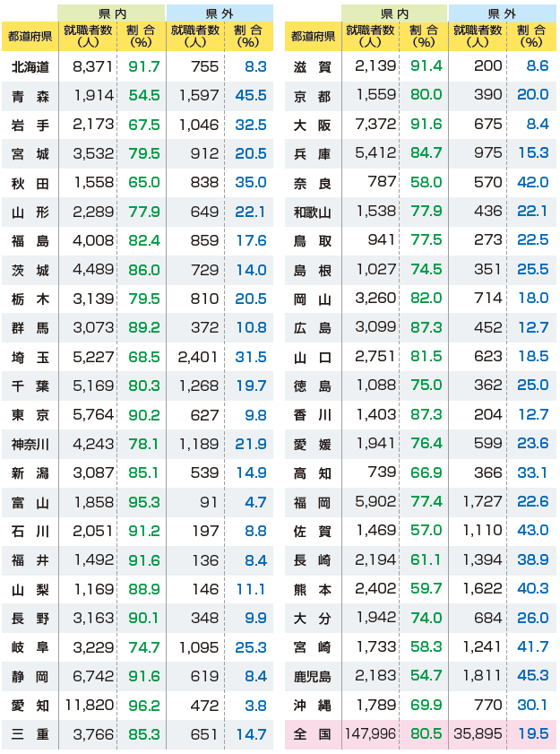This screenshot has height=754, width=560.
Task: Select 徳島's in-prefecture percentage 75.0
Action: [426, 386]
